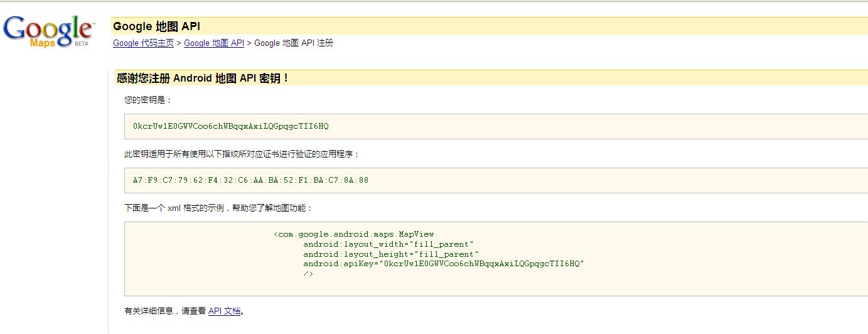Click the Google 地图 API 注册 breadcrumb text

pyautogui.click(x=294, y=43)
